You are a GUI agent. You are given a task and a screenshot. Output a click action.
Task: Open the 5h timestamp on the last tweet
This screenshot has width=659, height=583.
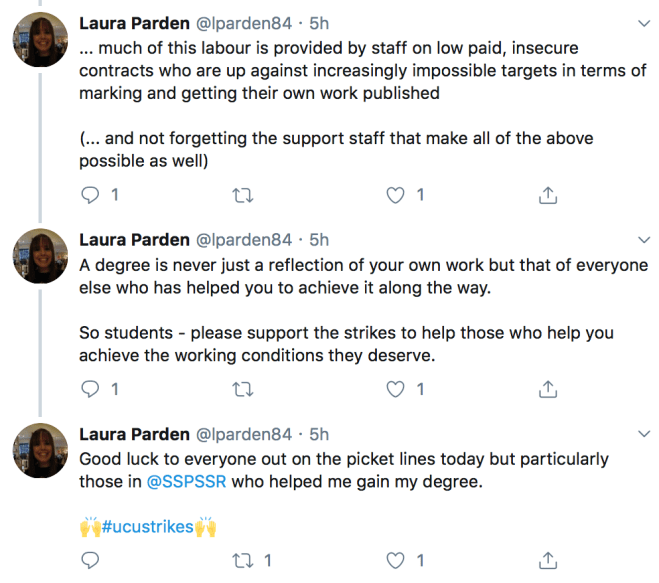coord(319,434)
